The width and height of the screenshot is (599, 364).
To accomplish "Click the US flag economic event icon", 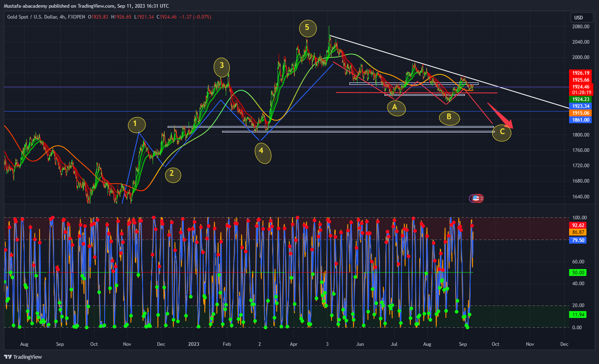I will pyautogui.click(x=476, y=198).
